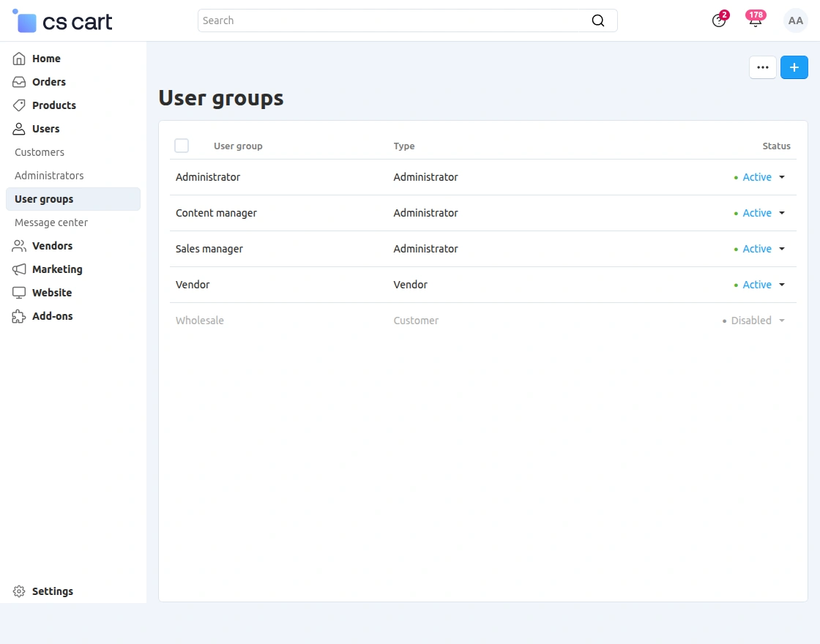The width and height of the screenshot is (820, 644).
Task: Click the Users person icon
Action: click(18, 129)
